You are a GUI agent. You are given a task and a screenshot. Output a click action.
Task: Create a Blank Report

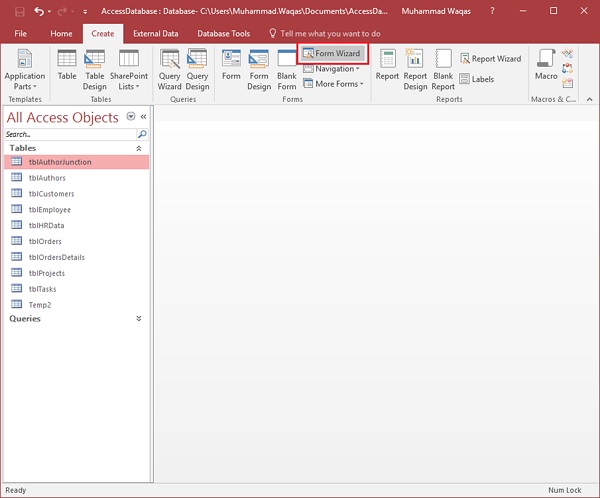(443, 68)
